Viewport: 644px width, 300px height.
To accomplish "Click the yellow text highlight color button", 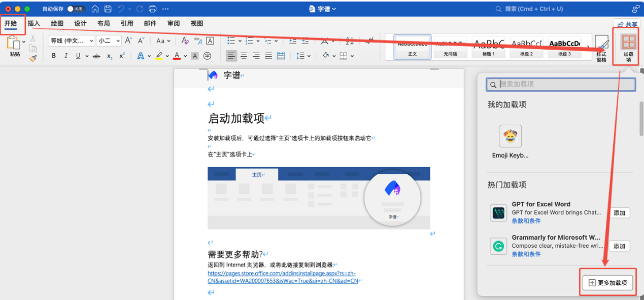I will [159, 56].
